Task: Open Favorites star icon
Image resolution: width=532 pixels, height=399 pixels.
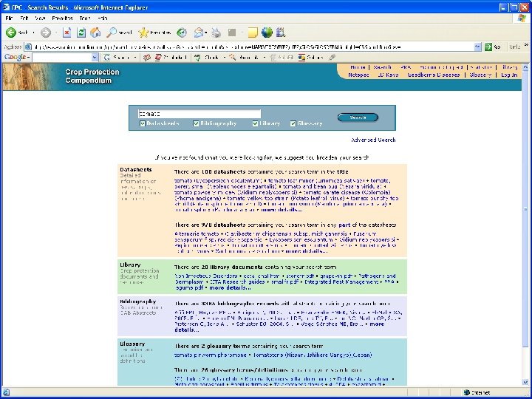Action: pyautogui.click(x=143, y=33)
